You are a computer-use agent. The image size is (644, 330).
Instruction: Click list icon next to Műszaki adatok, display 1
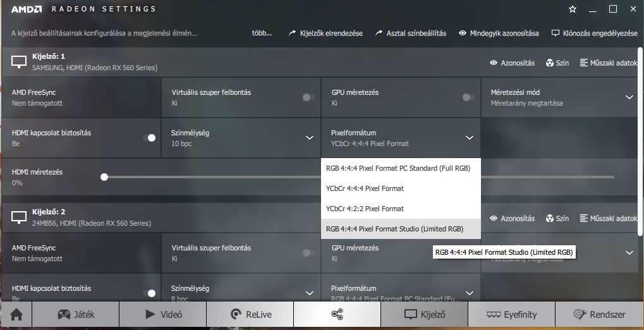click(583, 63)
